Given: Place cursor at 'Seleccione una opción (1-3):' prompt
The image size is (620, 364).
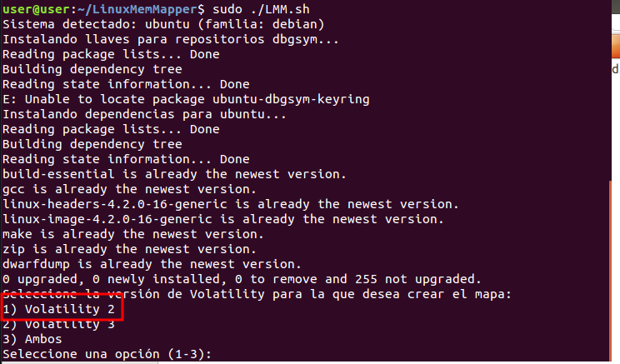Looking at the screenshot, I should coord(107,354).
